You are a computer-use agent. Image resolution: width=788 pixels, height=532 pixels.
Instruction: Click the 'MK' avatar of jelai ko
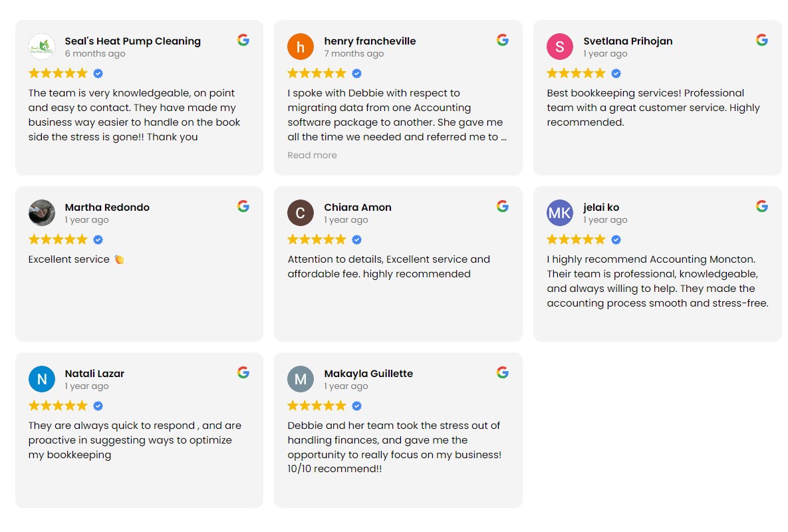[x=560, y=213]
